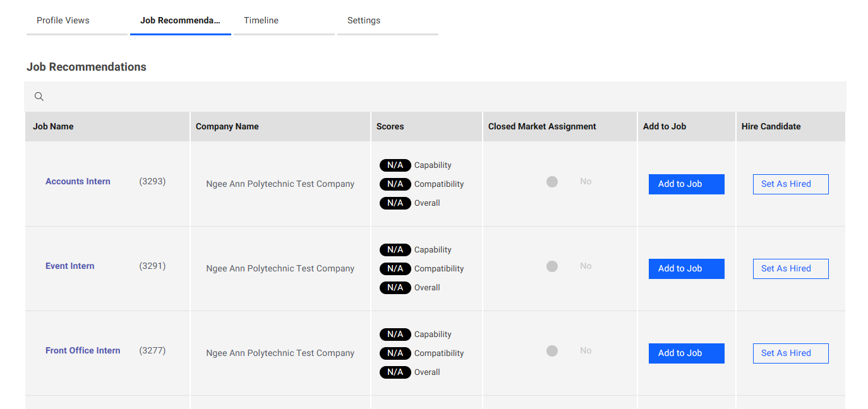868x409 pixels.
Task: Select the Job Recommendations tab
Action: [180, 21]
